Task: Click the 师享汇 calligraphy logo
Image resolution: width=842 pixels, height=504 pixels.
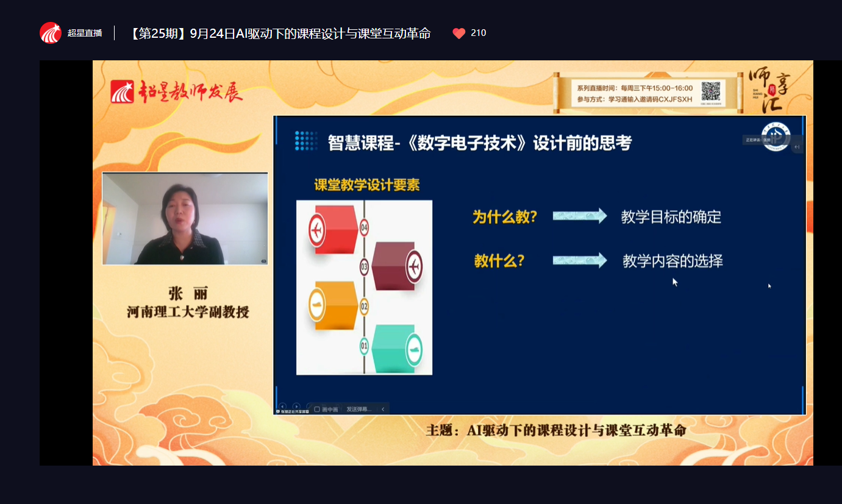Action: 770,92
